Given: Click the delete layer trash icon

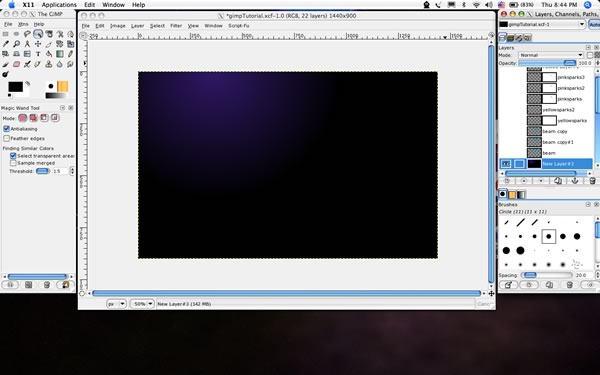Looking at the screenshot, I should [592, 181].
